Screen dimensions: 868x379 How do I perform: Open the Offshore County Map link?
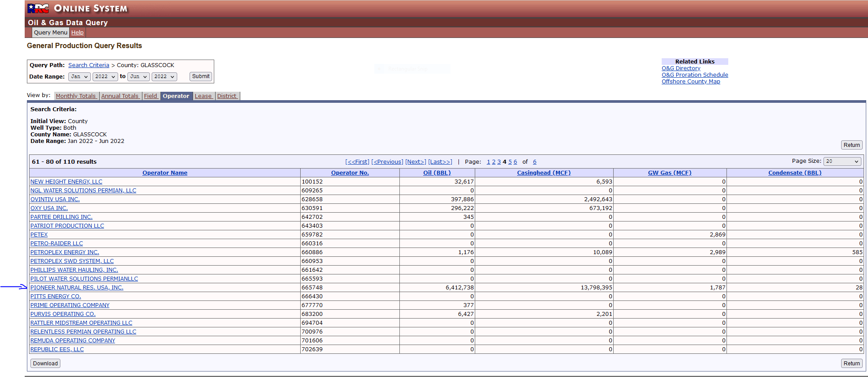click(691, 82)
